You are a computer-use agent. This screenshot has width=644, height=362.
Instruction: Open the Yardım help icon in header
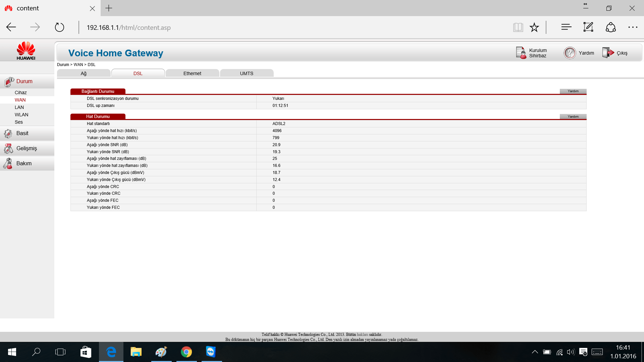[570, 53]
